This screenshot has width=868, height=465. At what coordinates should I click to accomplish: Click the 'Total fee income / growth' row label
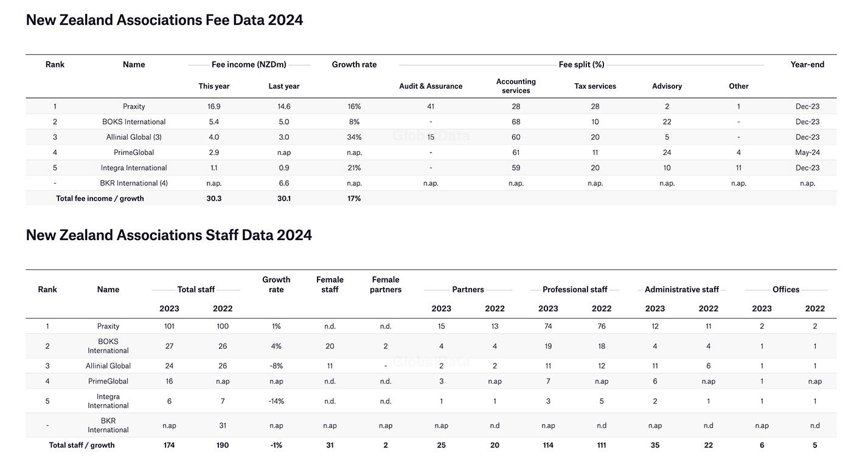coord(100,199)
